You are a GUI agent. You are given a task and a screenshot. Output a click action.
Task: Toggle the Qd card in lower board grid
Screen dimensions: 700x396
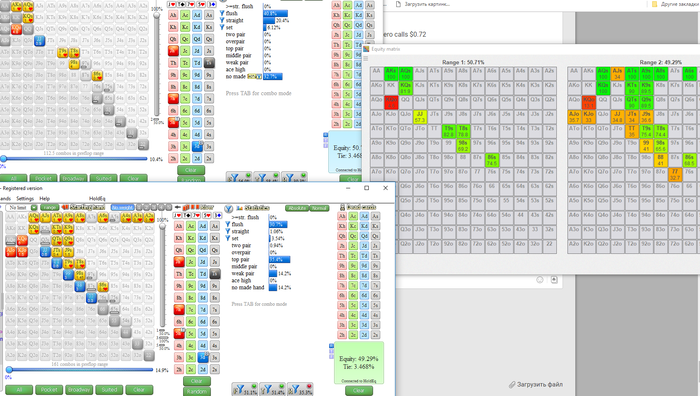coord(203,250)
